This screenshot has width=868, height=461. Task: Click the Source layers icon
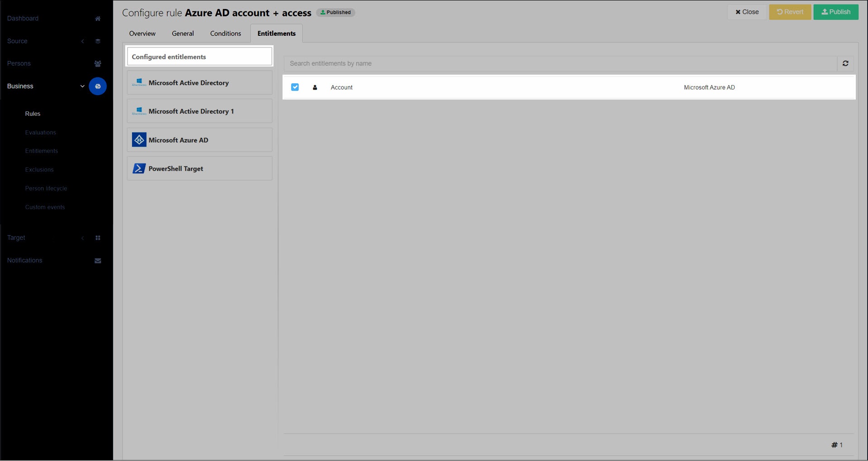pyautogui.click(x=98, y=41)
